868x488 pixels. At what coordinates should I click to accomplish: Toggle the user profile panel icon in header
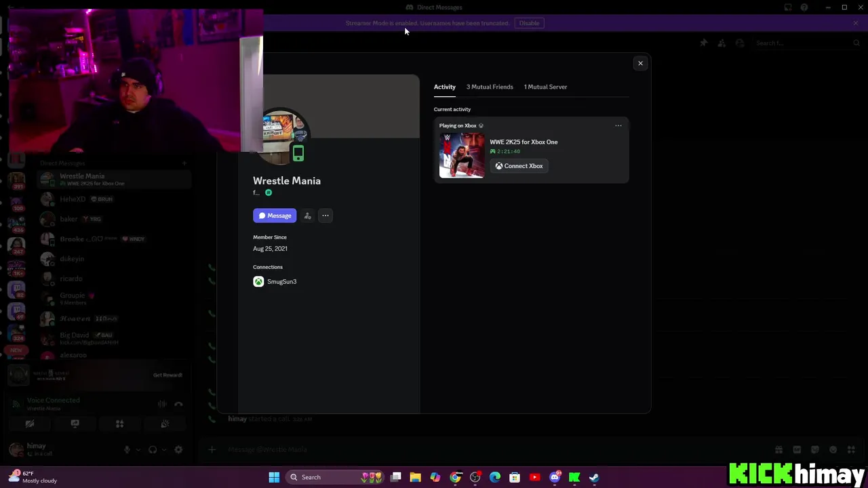740,43
